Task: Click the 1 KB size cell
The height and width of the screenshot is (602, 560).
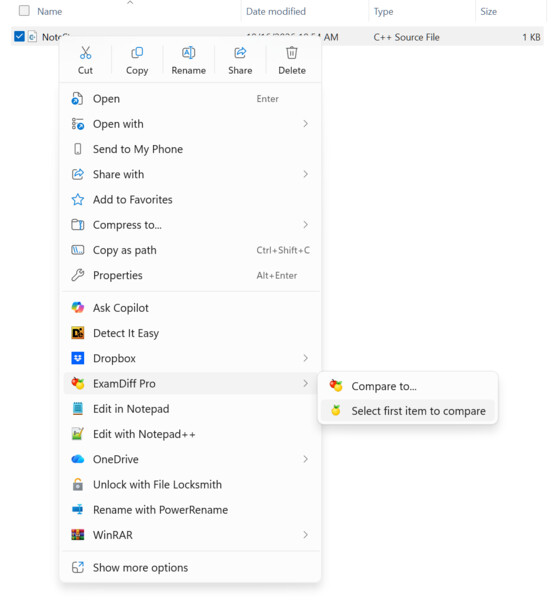Action: click(531, 37)
